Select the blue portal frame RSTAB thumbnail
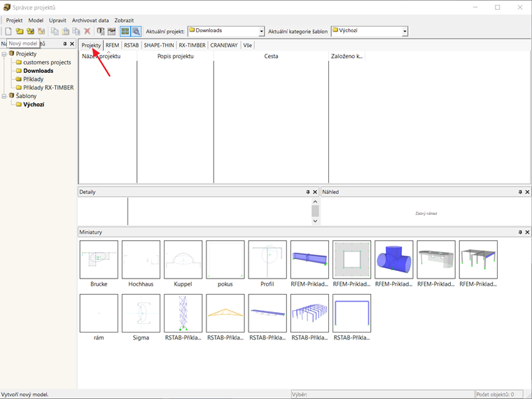The width and height of the screenshot is (532, 399). tap(352, 313)
